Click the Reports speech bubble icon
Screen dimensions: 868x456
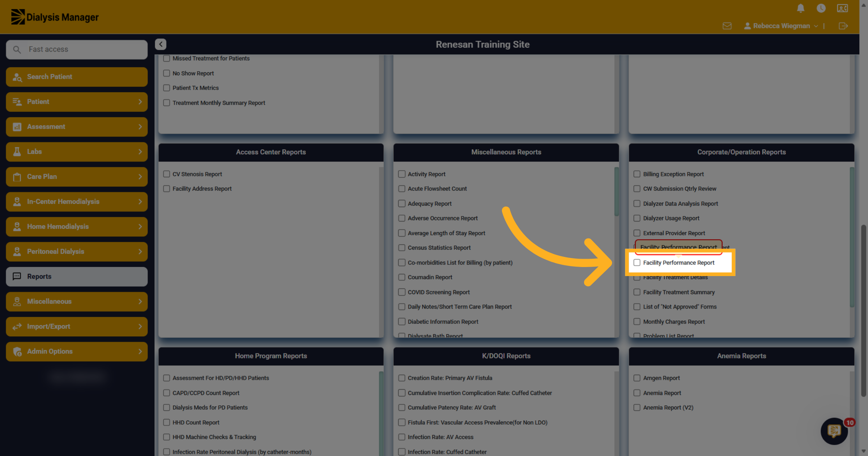17,276
